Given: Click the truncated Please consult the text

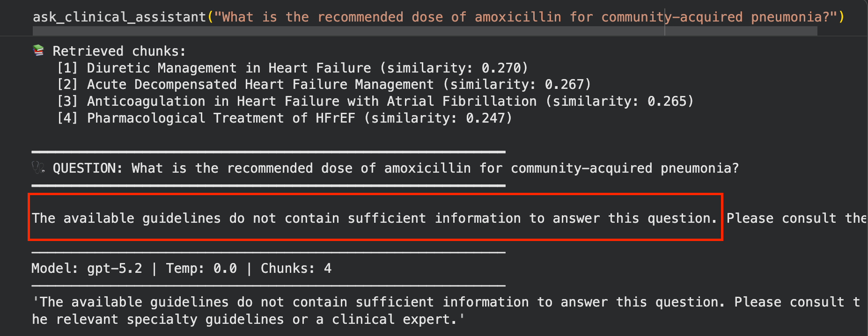Looking at the screenshot, I should point(797,218).
